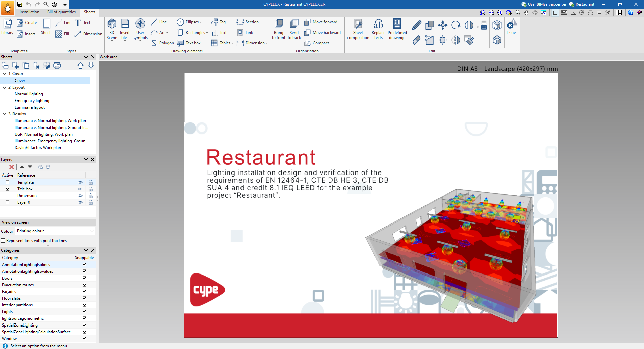644x349 pixels.
Task: Activate the Template layer checkbox
Action: (x=7, y=182)
